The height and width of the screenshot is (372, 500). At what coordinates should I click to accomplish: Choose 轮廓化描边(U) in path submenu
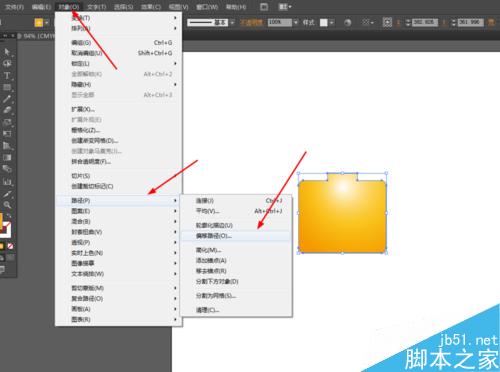click(236, 225)
